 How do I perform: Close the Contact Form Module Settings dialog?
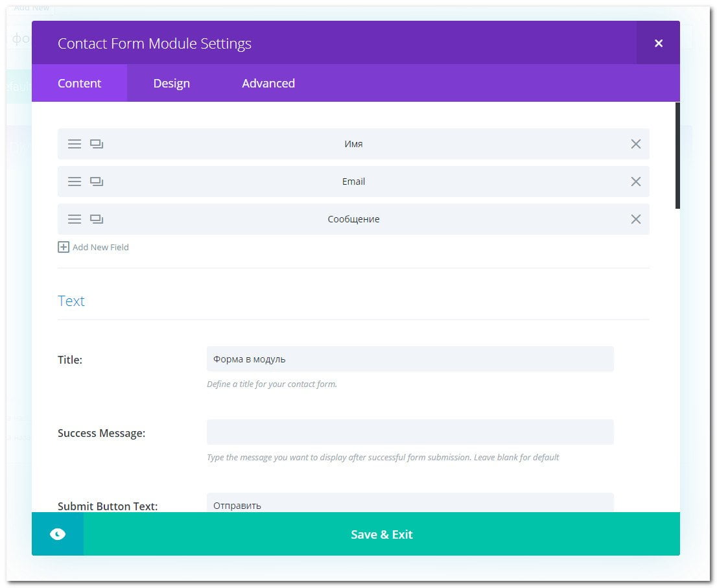click(x=658, y=43)
